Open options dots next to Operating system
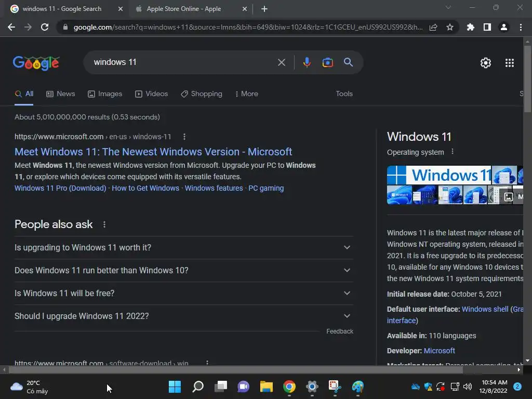The image size is (532, 399). (x=453, y=152)
